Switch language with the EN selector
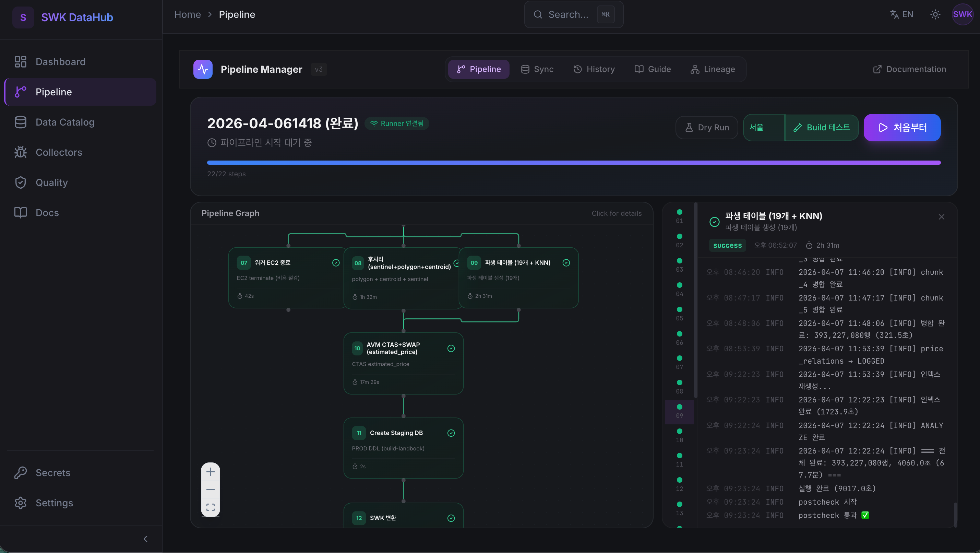Screen dimensions: 980x553 click(x=901, y=14)
